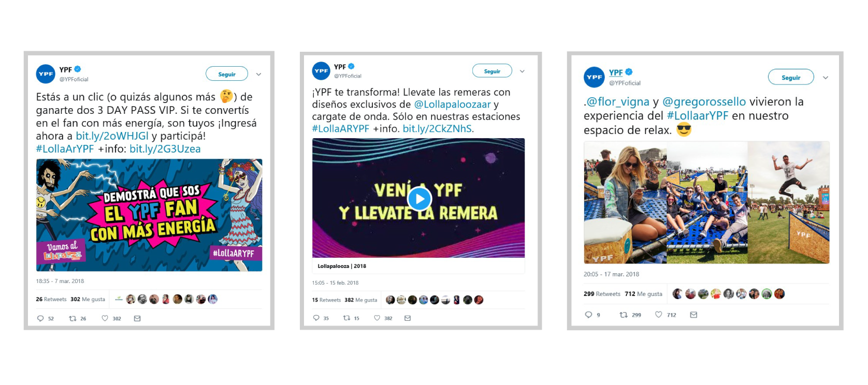
Task: Open the #LollaarYPF hashtag in third tweet
Action: tap(698, 115)
